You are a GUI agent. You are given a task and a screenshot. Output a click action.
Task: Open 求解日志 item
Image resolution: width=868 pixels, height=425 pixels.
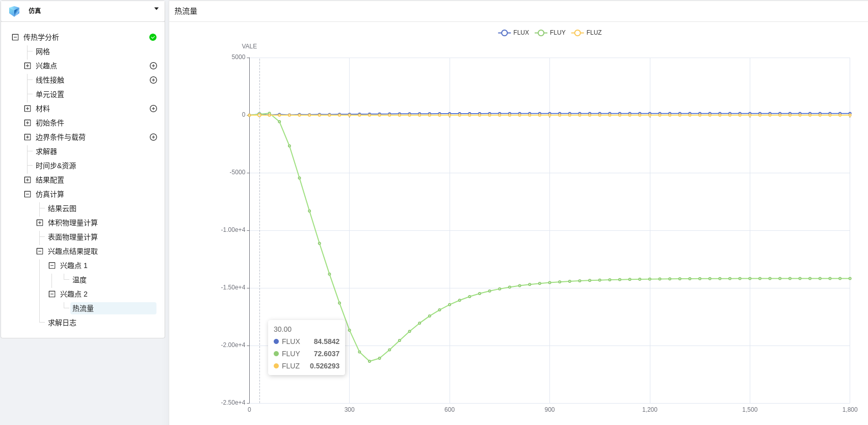click(62, 323)
